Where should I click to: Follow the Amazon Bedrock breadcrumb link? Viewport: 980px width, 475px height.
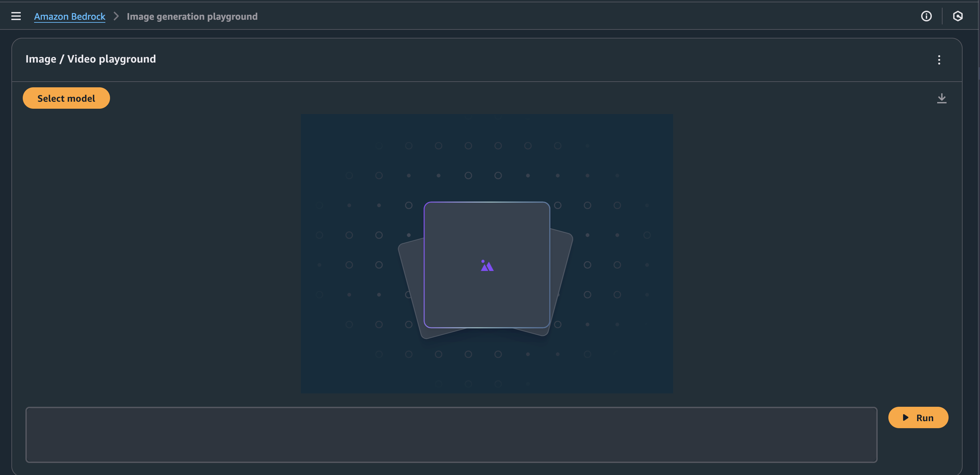(70, 16)
